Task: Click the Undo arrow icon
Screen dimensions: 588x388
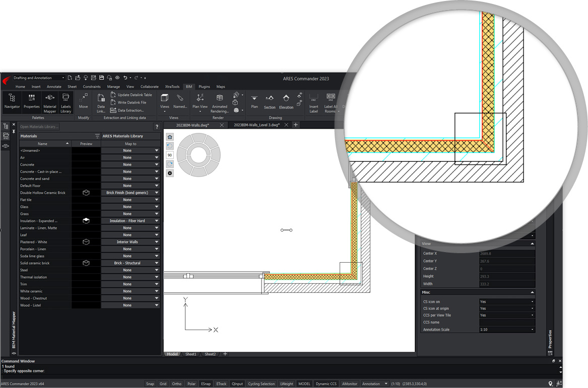Action: click(x=125, y=77)
